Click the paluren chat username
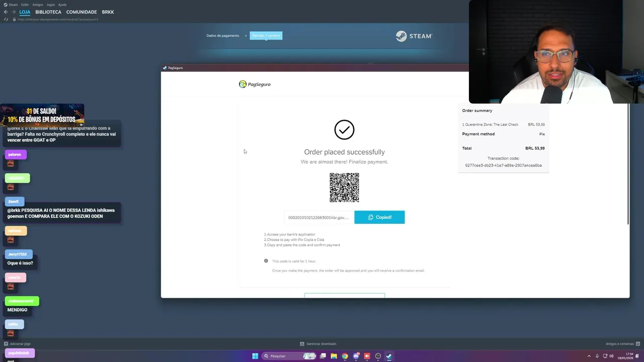 [15, 154]
